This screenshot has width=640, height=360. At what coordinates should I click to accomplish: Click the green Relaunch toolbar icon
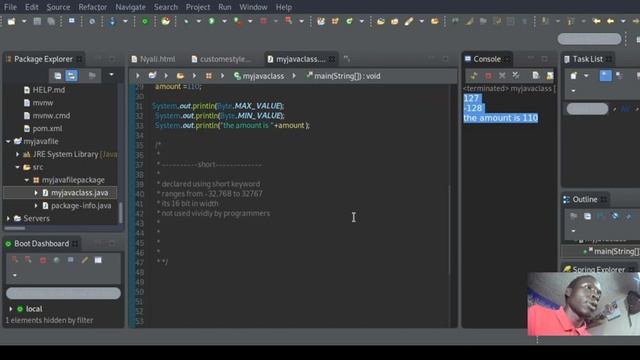click(144, 21)
